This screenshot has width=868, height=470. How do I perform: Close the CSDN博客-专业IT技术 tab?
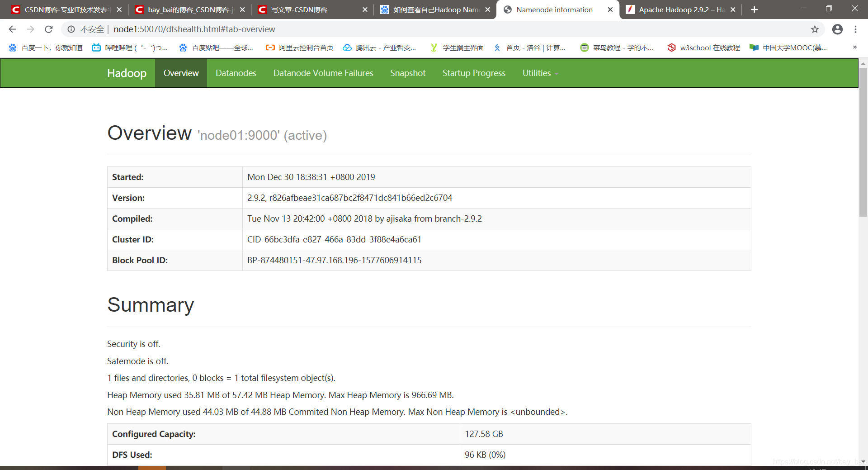coord(119,9)
